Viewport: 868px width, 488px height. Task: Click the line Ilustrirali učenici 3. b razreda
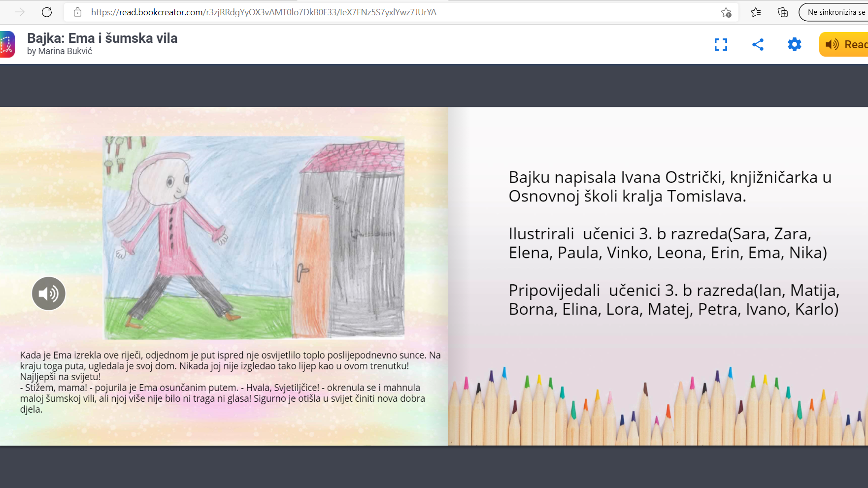point(660,234)
